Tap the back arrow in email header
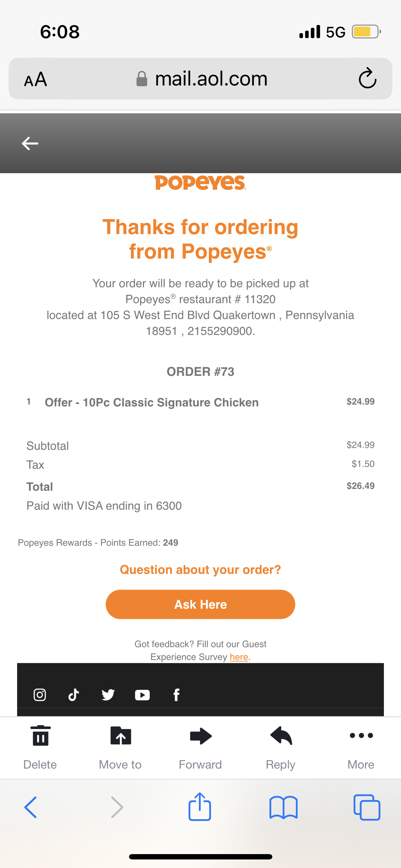 point(30,144)
